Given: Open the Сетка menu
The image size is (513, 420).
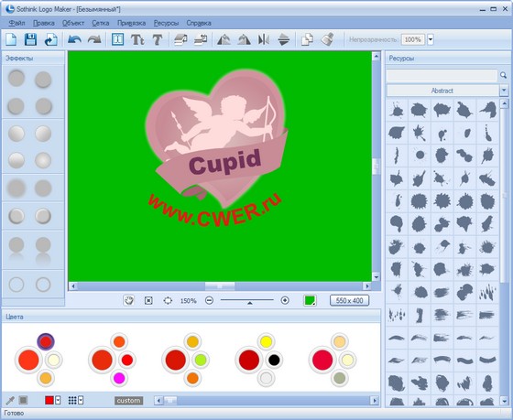Looking at the screenshot, I should point(101,23).
